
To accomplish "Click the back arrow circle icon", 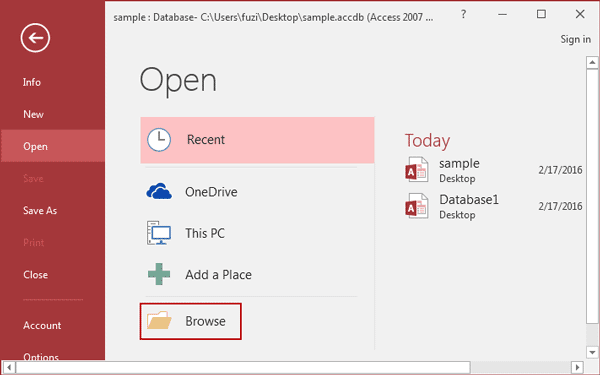I will click(x=35, y=38).
